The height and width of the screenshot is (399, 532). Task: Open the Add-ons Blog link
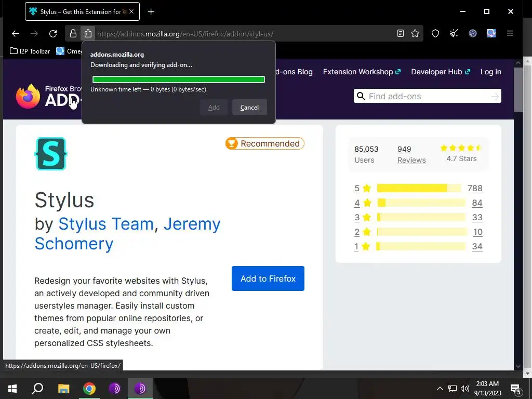coord(294,72)
